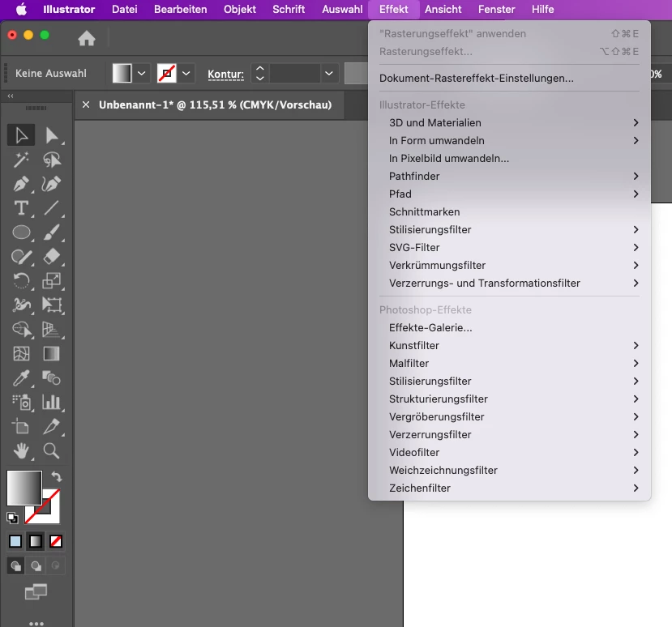Enable Draw Behind mode
This screenshot has width=672, height=627.
(x=36, y=565)
